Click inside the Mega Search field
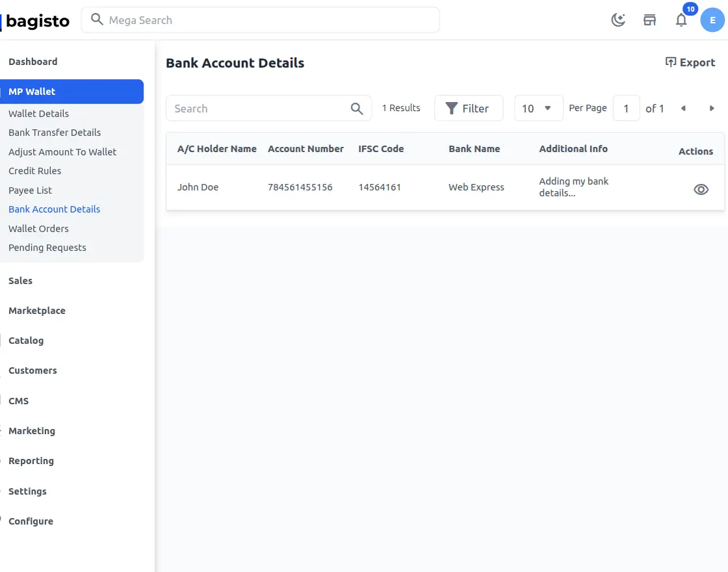728x572 pixels. click(260, 20)
